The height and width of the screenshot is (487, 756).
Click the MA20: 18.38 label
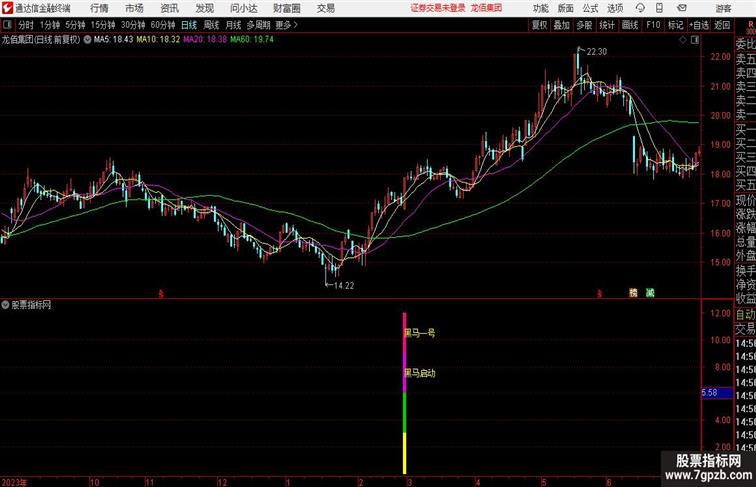(205, 40)
